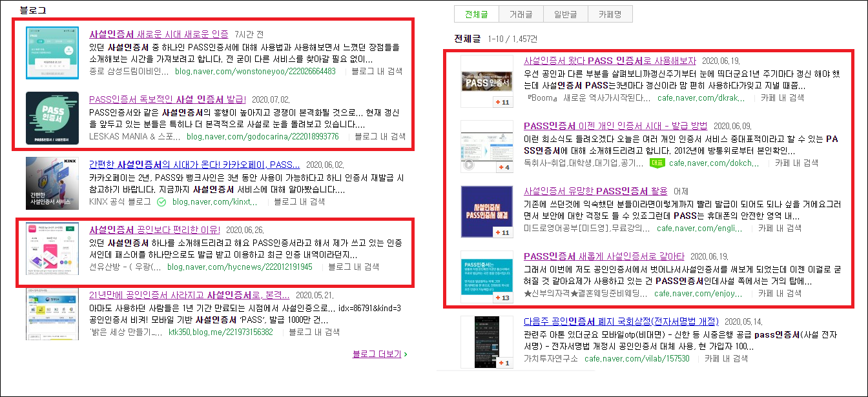Click the truncated cafe.naver.com/dkrak URL

[x=700, y=98]
